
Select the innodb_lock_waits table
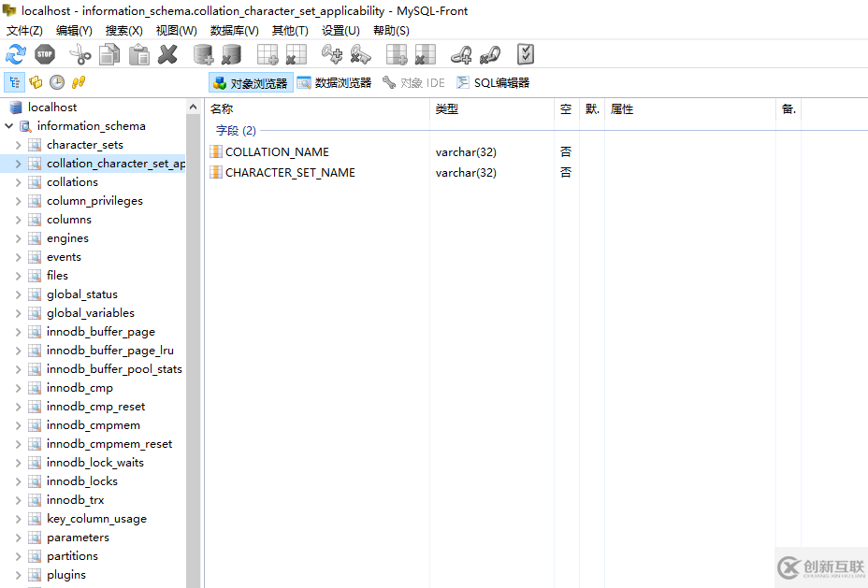[x=95, y=463]
